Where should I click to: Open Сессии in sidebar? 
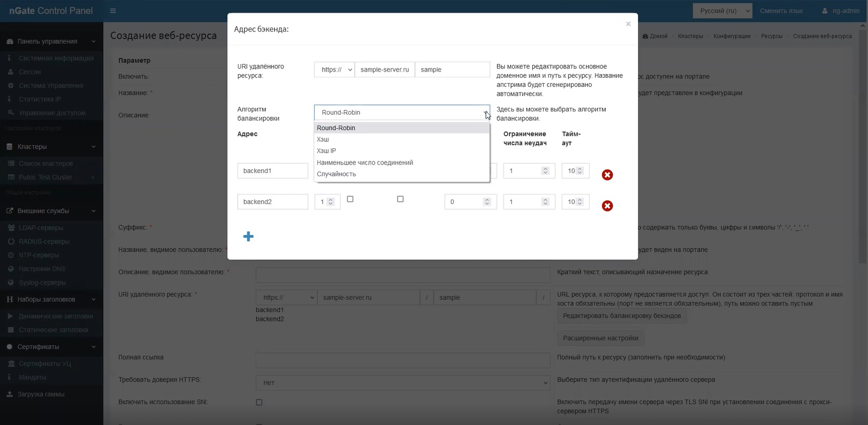pyautogui.click(x=52, y=72)
